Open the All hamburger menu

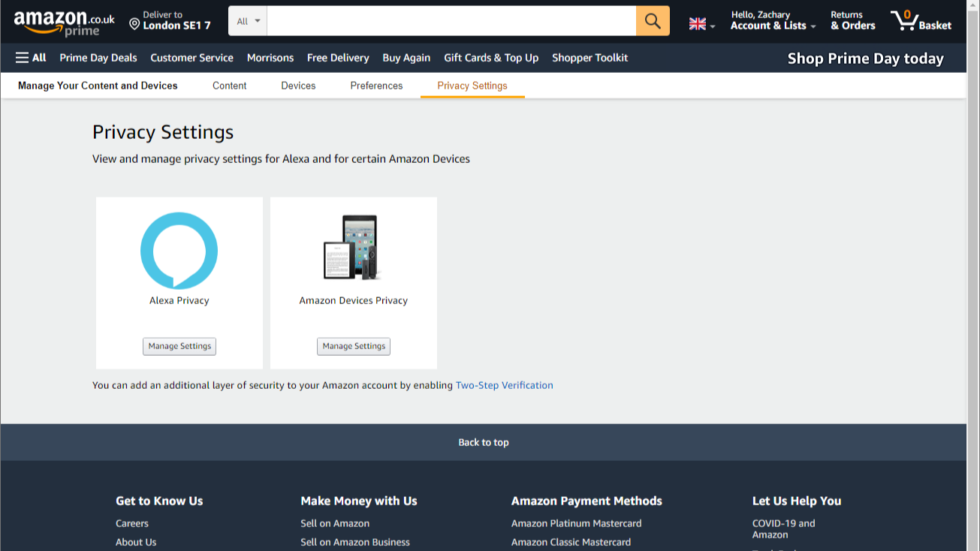click(x=31, y=58)
